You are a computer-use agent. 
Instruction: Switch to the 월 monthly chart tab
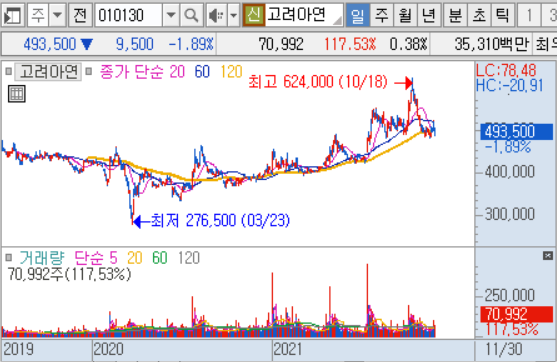pos(405,15)
